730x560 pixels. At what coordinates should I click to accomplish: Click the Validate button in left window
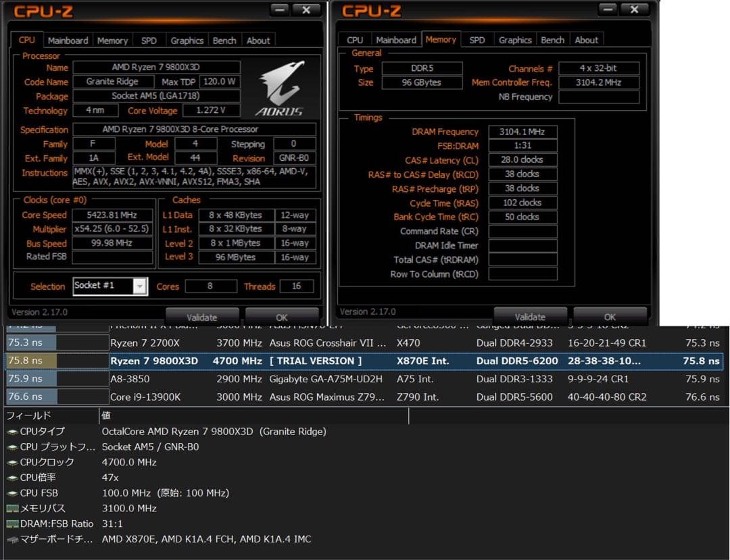pyautogui.click(x=203, y=317)
